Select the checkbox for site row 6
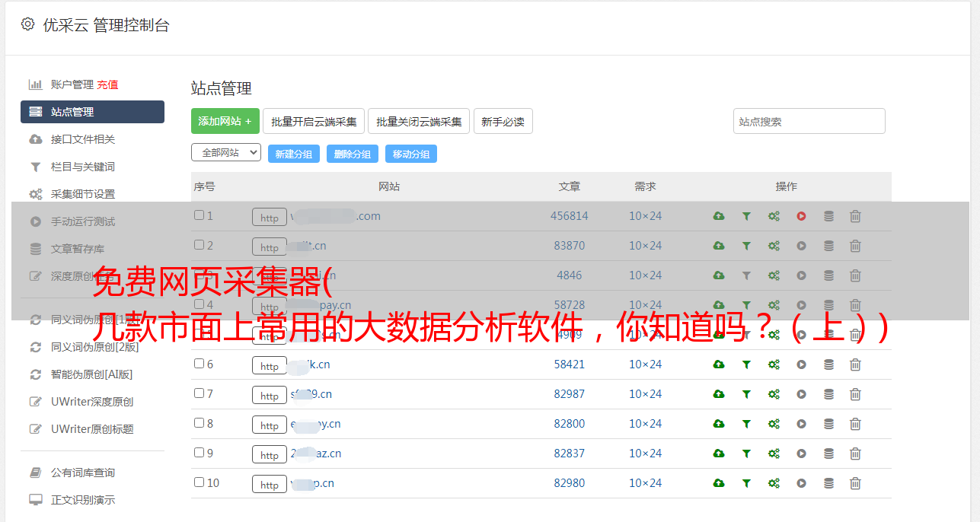Screen dimensions: 980x522 199,364
